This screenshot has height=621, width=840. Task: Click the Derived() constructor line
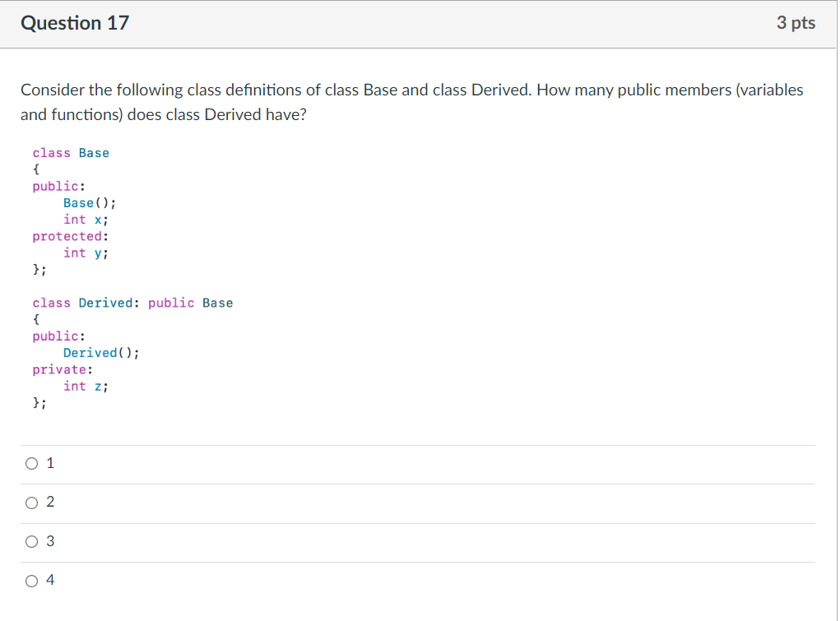[x=100, y=352]
